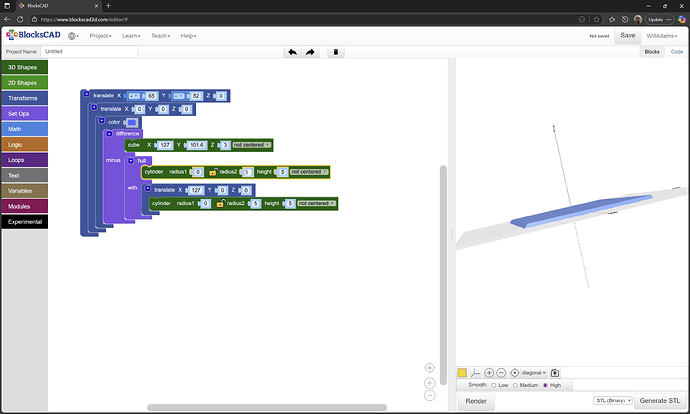This screenshot has height=414, width=690.
Task: Zoom in the blocks workspace
Action: point(429,383)
